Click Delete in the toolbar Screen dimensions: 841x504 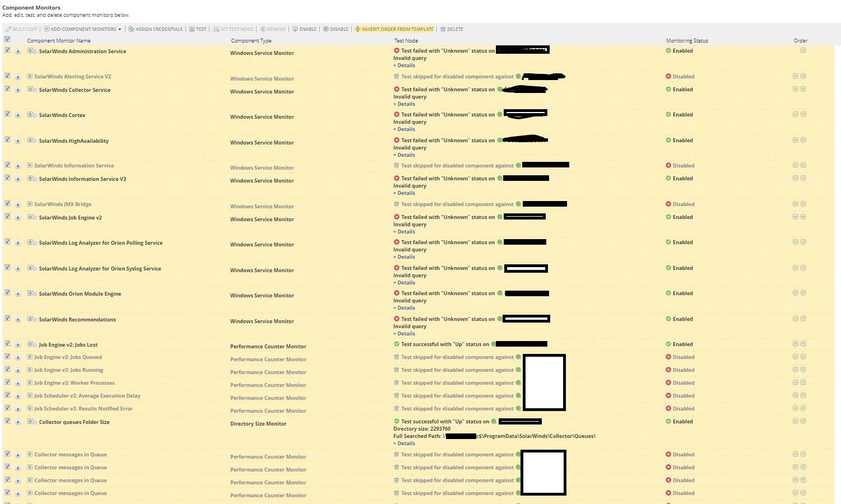click(x=452, y=29)
